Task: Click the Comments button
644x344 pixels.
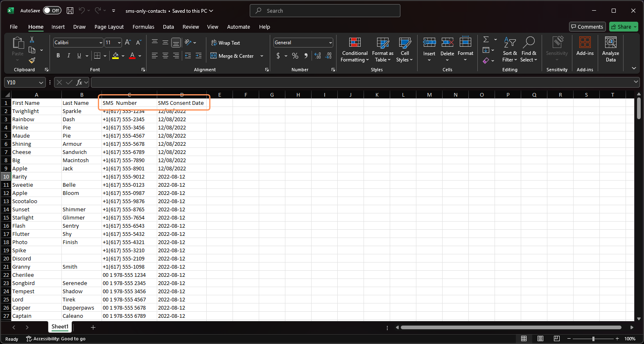Action: 587,27
